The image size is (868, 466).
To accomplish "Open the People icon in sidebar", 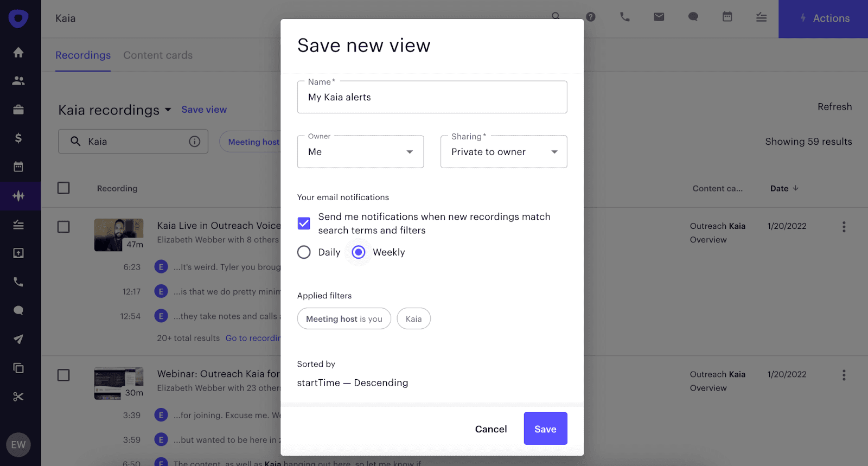I will click(x=18, y=81).
